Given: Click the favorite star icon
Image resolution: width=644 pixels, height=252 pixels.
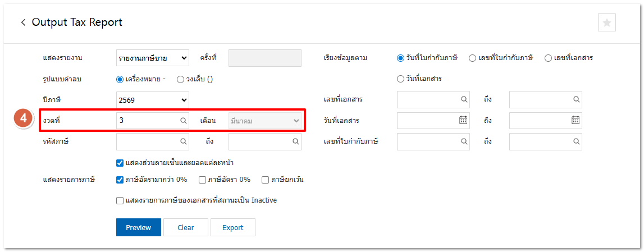Looking at the screenshot, I should [607, 22].
